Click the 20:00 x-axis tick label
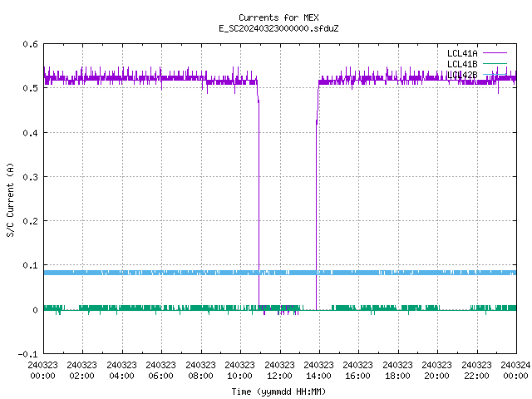Viewport: 532px width, 399px height. click(436, 376)
